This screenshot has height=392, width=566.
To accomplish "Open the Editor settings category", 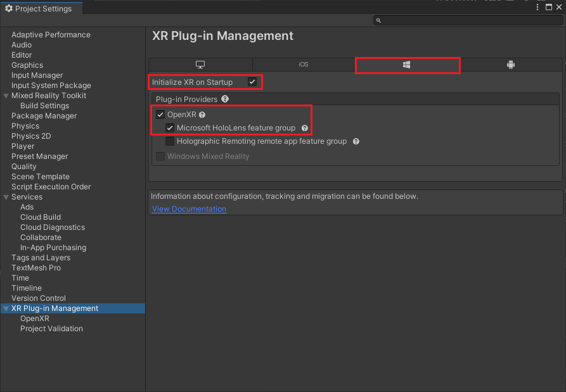I will [22, 55].
